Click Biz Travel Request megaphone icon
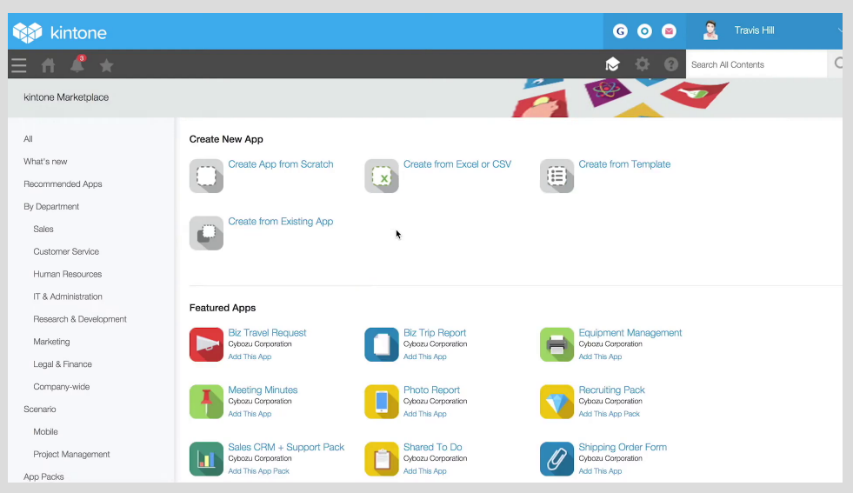The image size is (853, 493). [206, 344]
